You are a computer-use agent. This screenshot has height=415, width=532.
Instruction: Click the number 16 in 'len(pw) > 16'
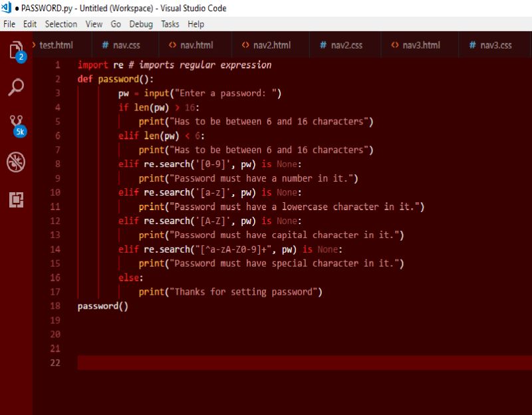click(190, 108)
